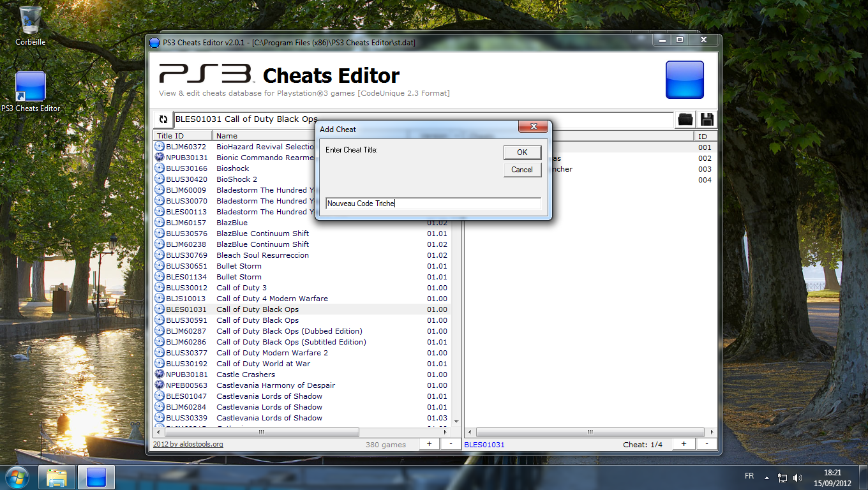Screen dimensions: 868x490
Task: Select Castlevania Lords of Shadow BLUS30339
Action: 302,418
